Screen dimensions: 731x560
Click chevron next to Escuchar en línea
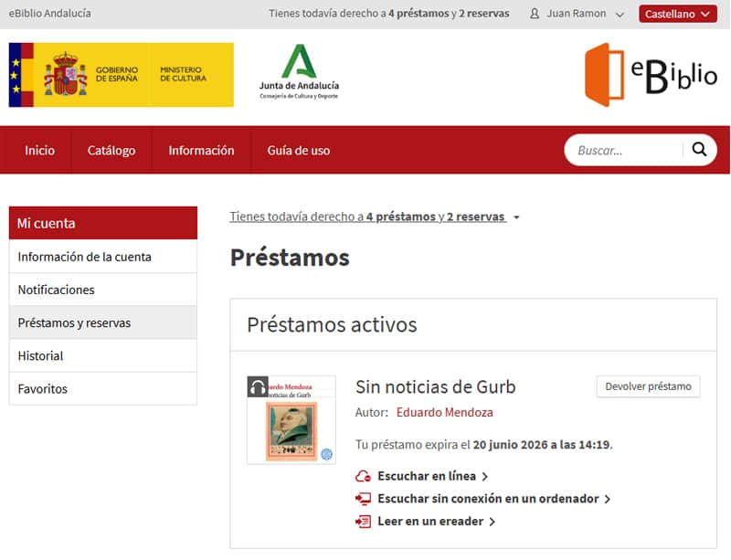pyautogui.click(x=485, y=477)
